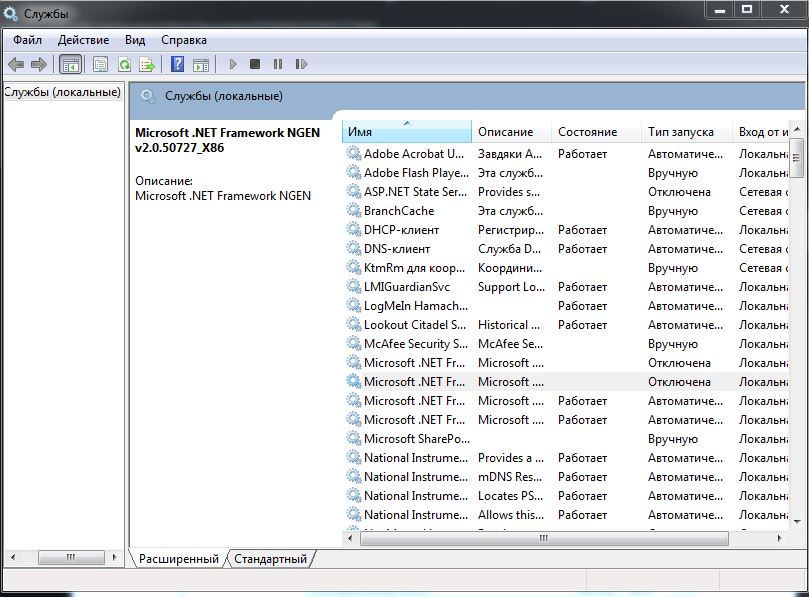
Task: Toggle the action pane toolbar icon
Action: 200,65
